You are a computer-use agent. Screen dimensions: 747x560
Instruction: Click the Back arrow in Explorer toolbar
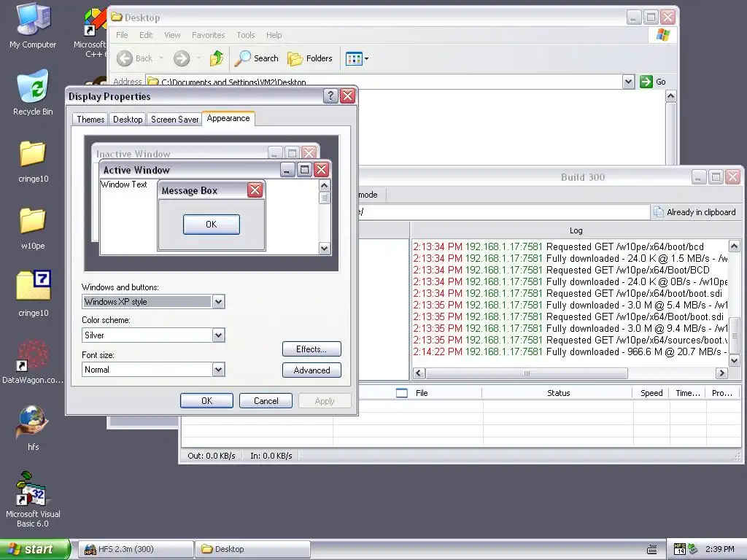tap(135, 58)
